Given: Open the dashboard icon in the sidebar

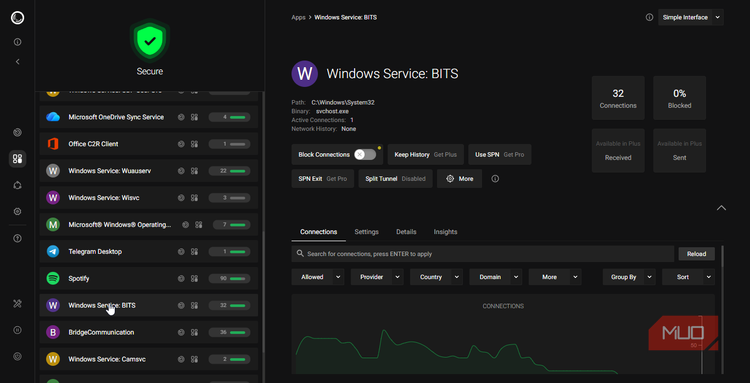Looking at the screenshot, I should (18, 132).
